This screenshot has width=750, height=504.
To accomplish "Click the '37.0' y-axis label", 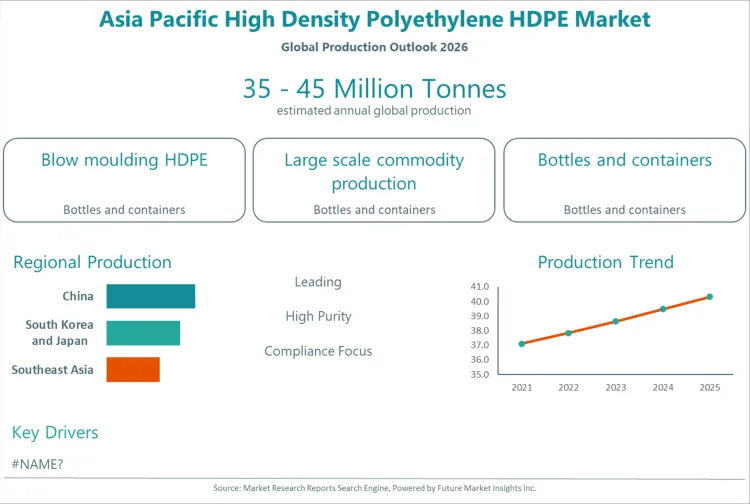I will tap(480, 345).
